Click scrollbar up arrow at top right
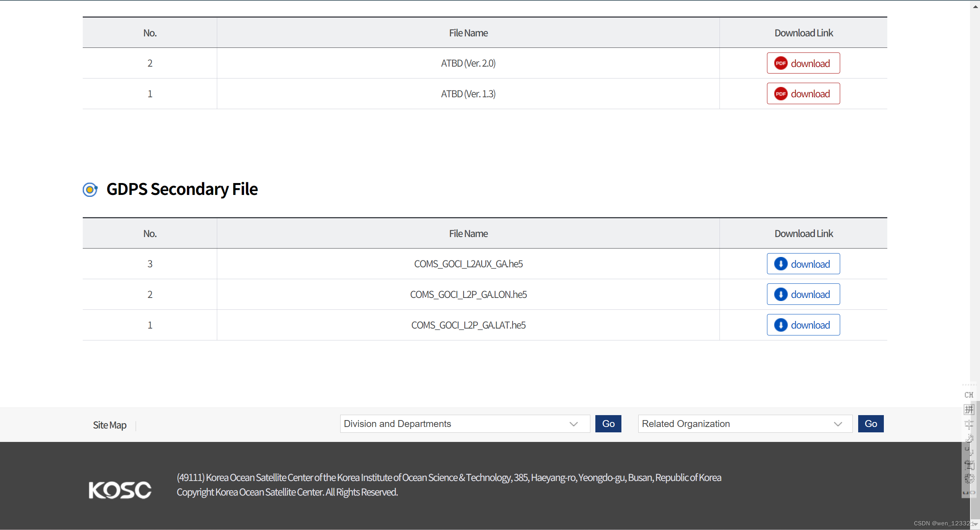The image size is (980, 530). (975, 7)
